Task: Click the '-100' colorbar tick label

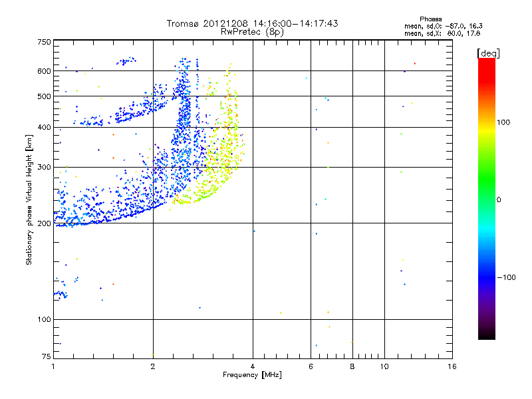Action: [506, 277]
